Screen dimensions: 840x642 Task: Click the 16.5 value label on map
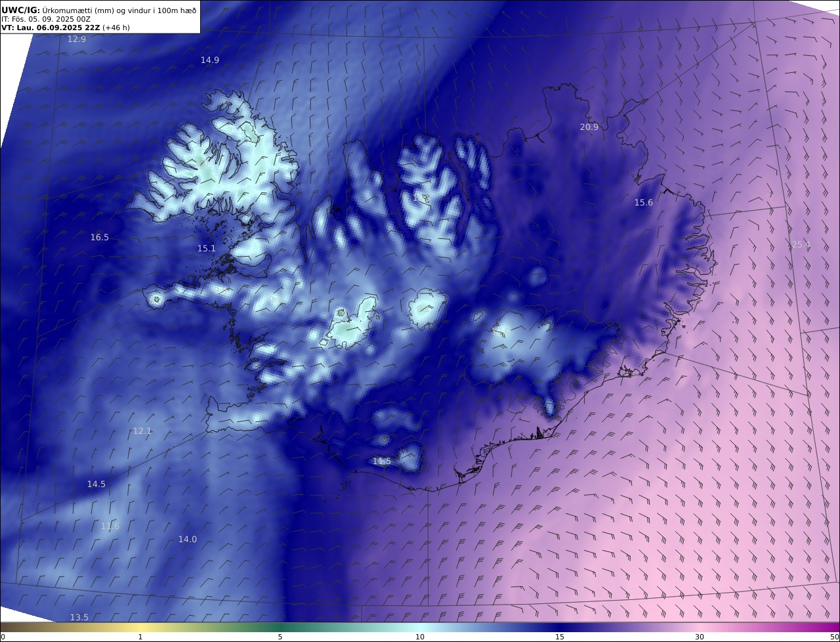(x=100, y=238)
